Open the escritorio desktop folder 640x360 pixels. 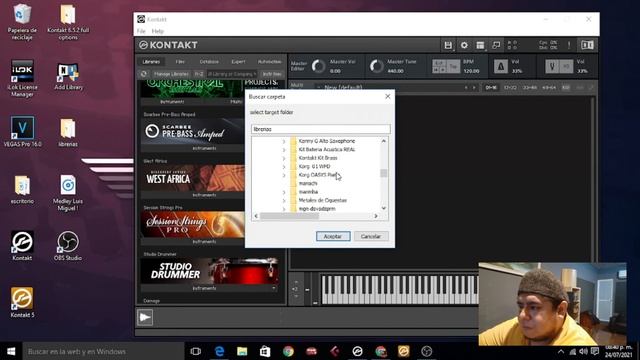[22, 190]
